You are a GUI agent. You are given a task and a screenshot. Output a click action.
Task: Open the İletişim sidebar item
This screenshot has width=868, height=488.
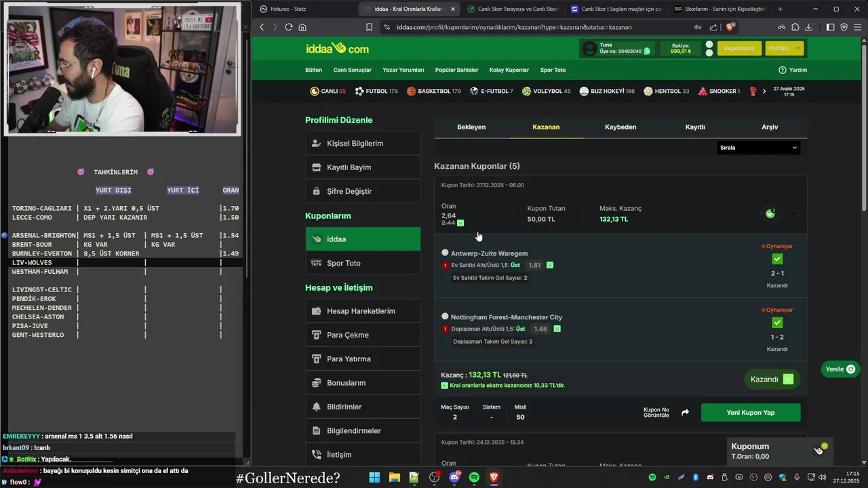[363, 454]
